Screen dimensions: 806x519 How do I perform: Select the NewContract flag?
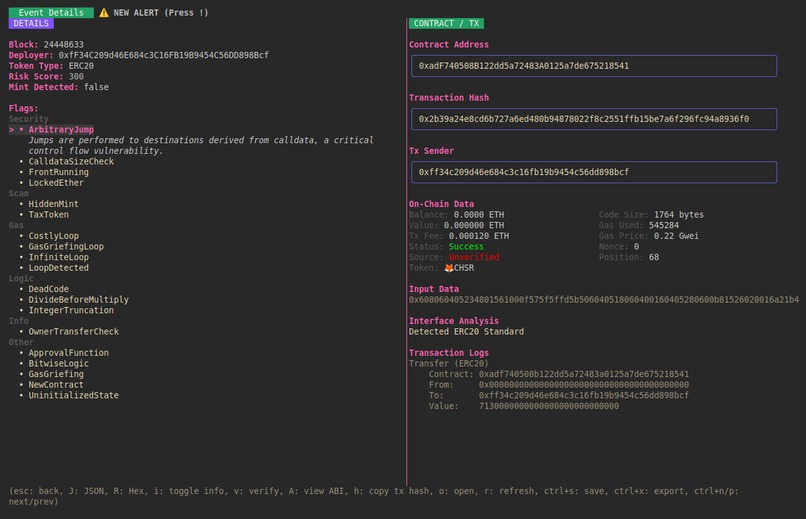[x=56, y=385]
